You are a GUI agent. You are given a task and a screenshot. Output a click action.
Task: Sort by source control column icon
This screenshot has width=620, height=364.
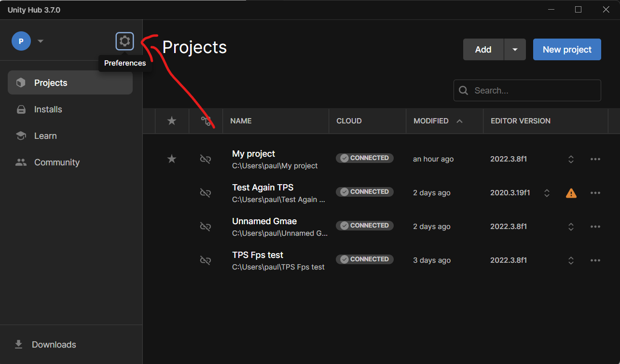[206, 121]
